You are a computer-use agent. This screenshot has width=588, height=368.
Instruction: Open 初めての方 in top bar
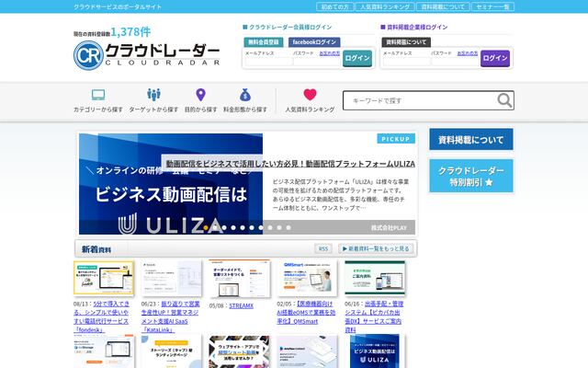334,6
